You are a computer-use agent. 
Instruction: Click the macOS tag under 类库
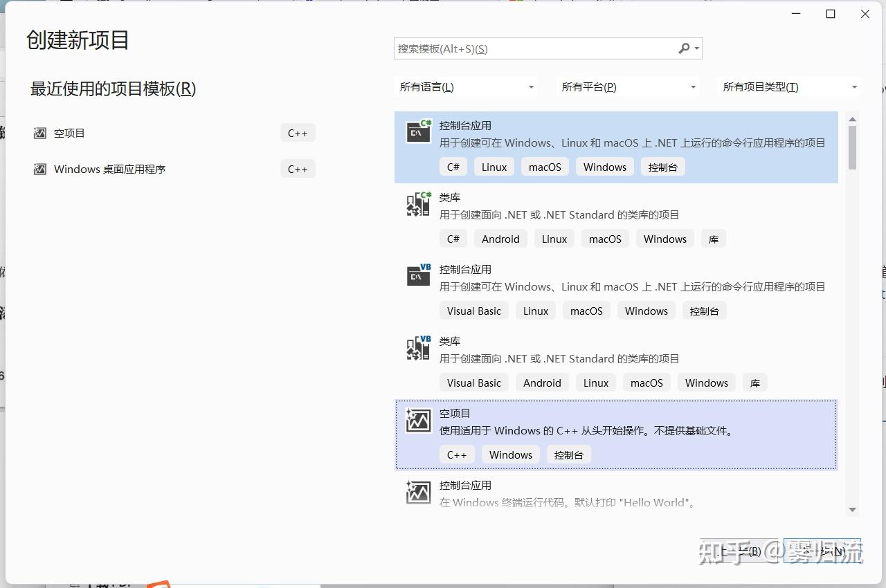pos(604,238)
